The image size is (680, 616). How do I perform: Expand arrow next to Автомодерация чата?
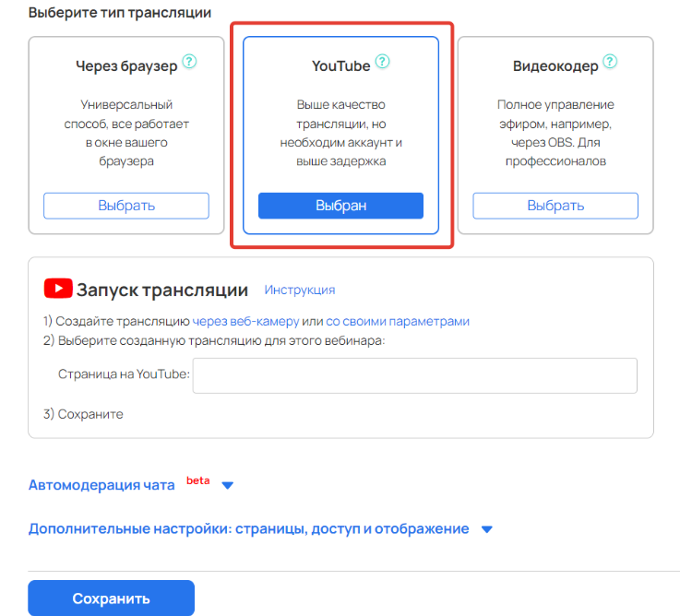(228, 485)
